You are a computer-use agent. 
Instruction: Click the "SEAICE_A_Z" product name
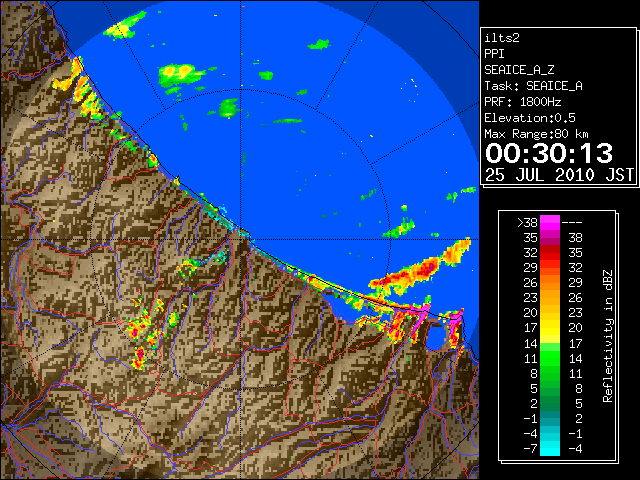[x=519, y=70]
